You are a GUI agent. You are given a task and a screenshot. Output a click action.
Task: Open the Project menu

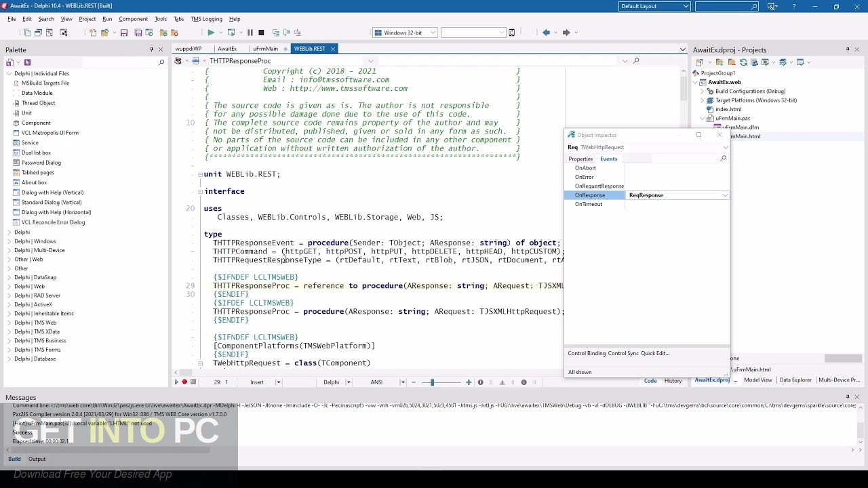point(87,19)
